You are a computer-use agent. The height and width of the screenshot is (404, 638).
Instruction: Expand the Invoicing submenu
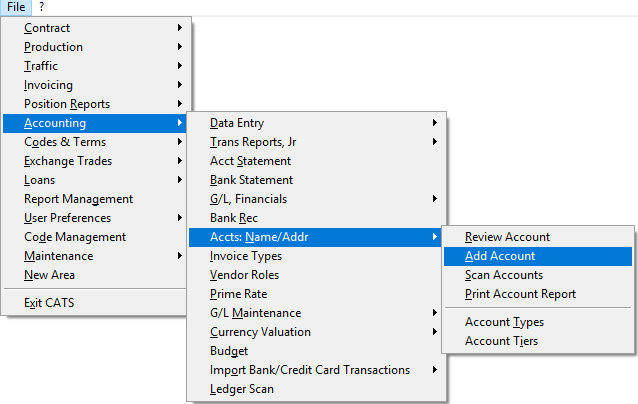(95, 85)
